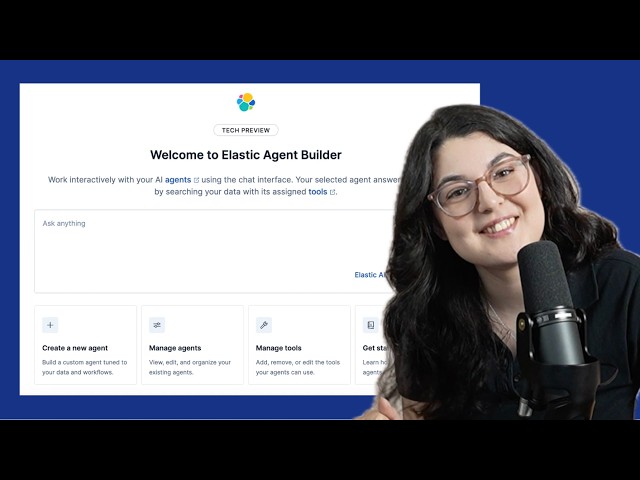
Task: Open the tools documentation link
Action: point(318,191)
